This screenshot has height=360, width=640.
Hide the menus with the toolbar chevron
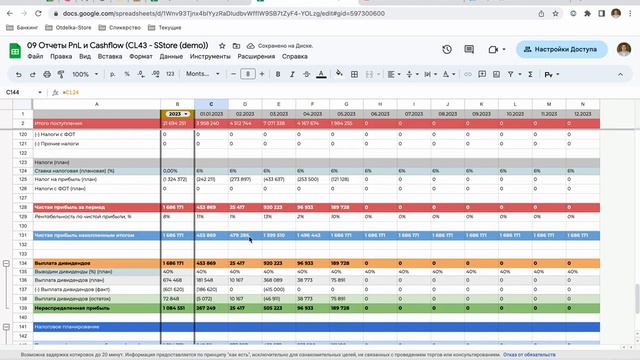pyautogui.click(x=620, y=74)
